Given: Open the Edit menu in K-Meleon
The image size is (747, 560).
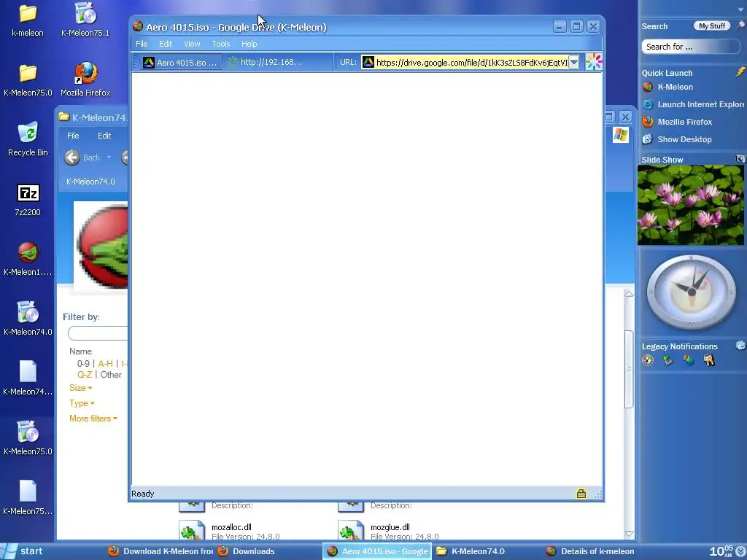Looking at the screenshot, I should pyautogui.click(x=166, y=44).
